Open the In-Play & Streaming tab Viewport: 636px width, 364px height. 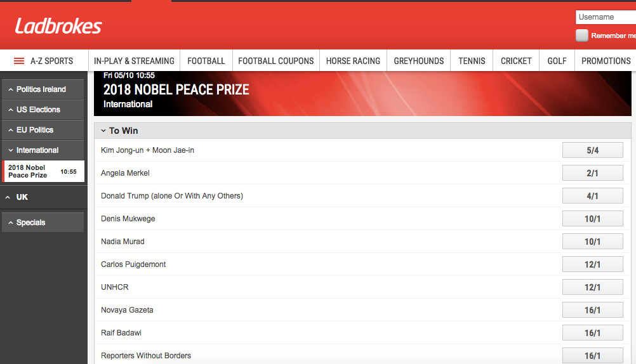coord(134,61)
